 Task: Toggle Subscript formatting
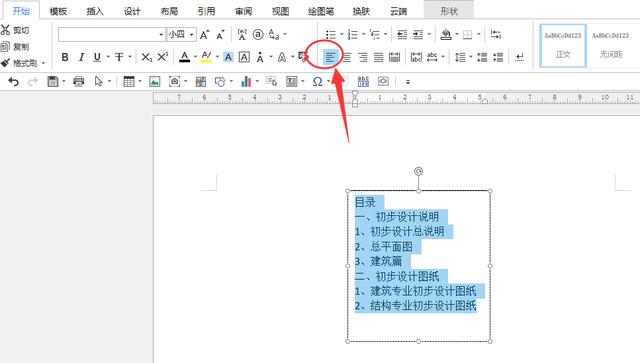pyautogui.click(x=146, y=57)
